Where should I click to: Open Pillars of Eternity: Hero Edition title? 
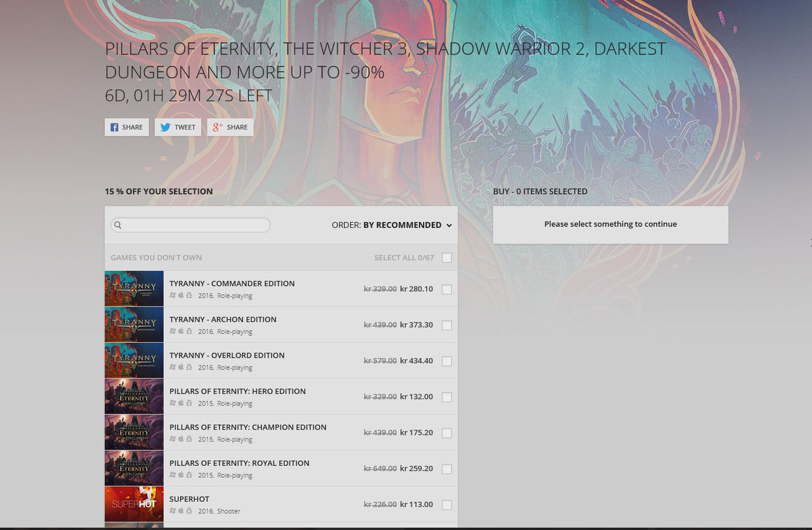point(237,391)
